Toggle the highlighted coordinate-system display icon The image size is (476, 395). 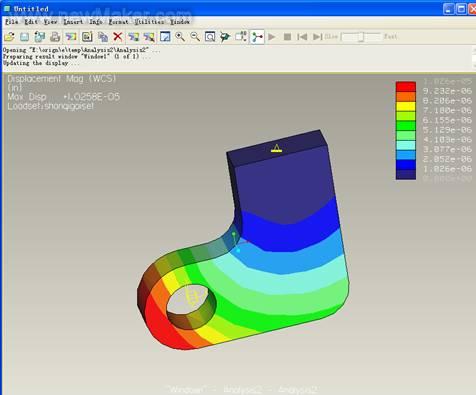(257, 37)
